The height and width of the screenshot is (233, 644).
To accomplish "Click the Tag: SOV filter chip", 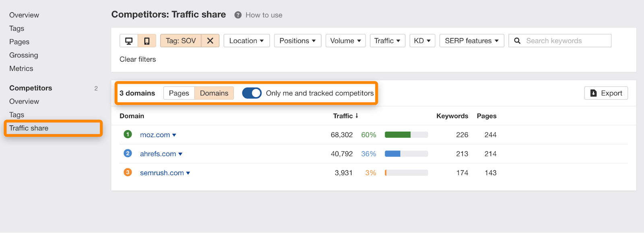I will point(181,41).
